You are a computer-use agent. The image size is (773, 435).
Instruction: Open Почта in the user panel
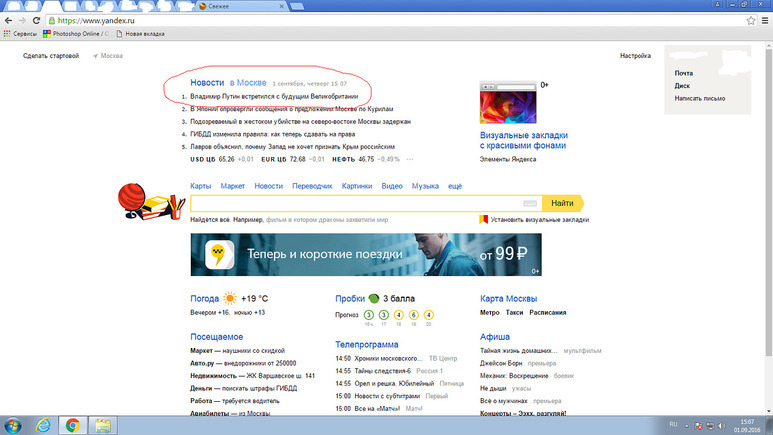tap(683, 73)
